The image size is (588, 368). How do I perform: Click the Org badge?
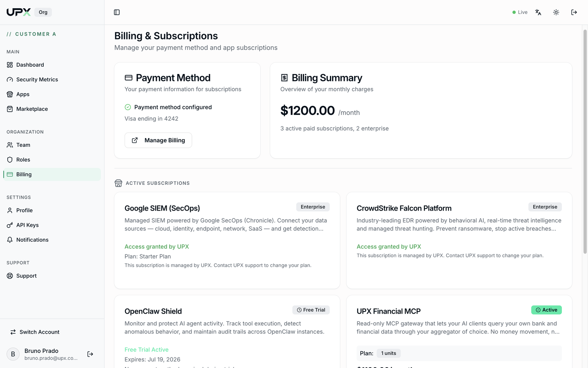tap(43, 12)
